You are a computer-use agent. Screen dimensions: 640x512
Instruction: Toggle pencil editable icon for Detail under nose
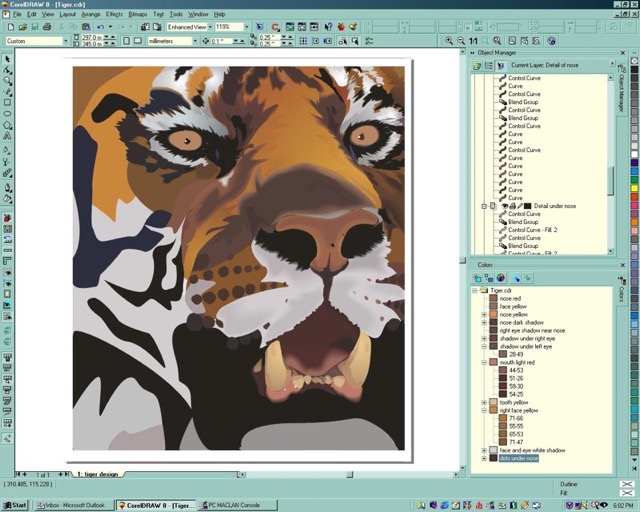coord(520,206)
